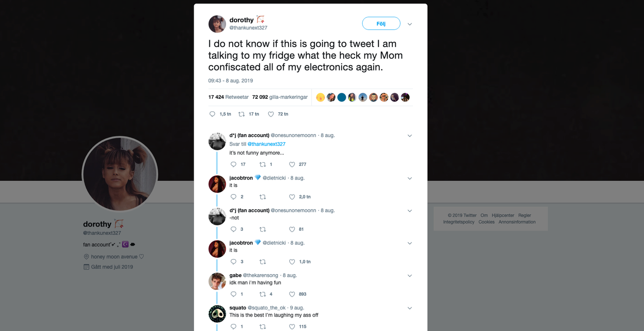Like dorothy's main tweet with the heart
The width and height of the screenshot is (644, 331).
coord(271,114)
